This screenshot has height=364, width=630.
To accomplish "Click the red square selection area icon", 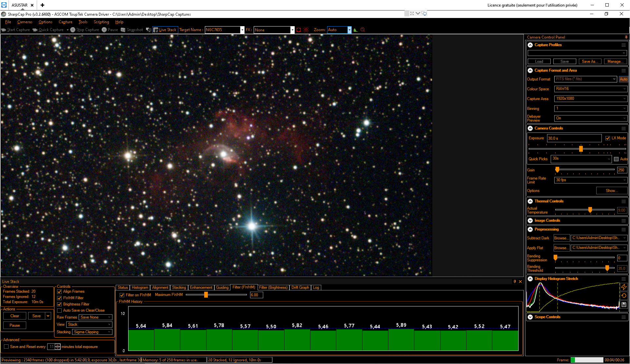I will click(x=299, y=30).
